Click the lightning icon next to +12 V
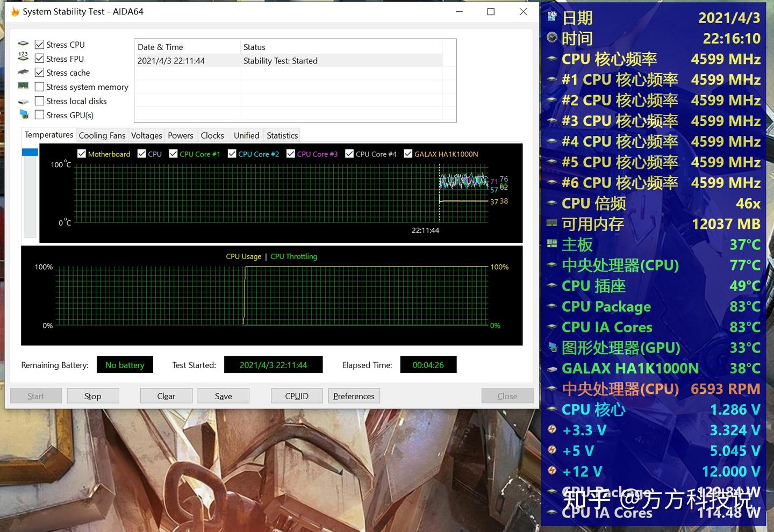 pyautogui.click(x=553, y=471)
